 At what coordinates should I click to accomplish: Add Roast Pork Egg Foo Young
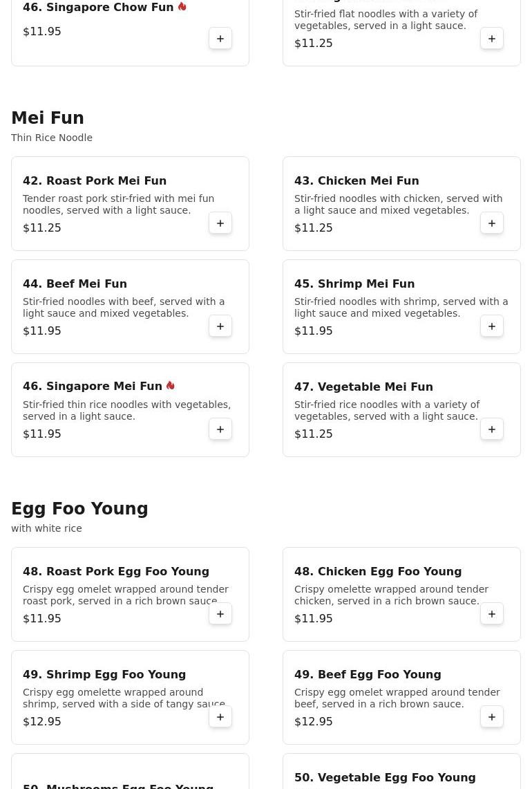(x=220, y=614)
